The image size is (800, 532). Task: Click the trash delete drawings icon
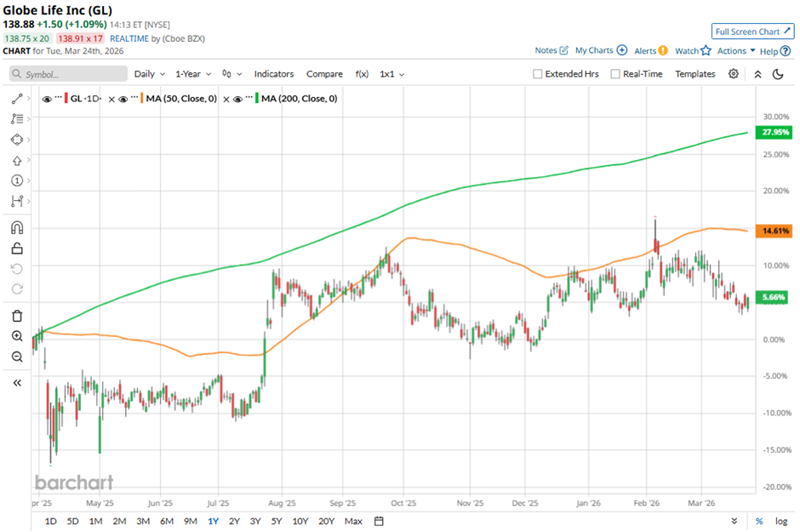(16, 316)
